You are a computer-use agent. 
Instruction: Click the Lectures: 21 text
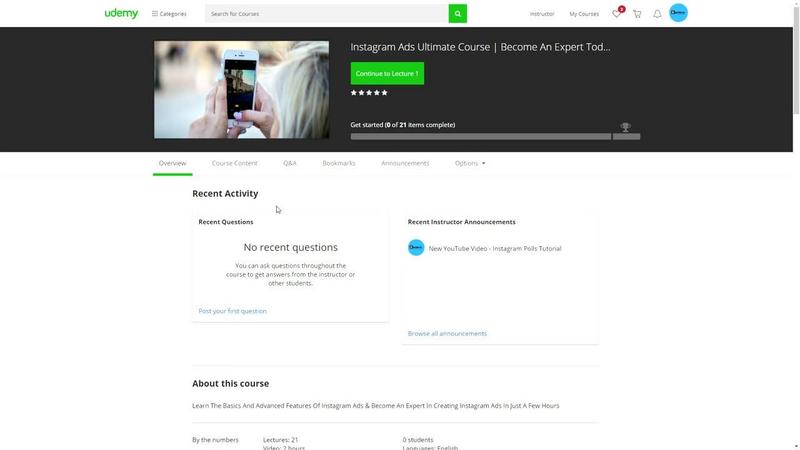281,440
